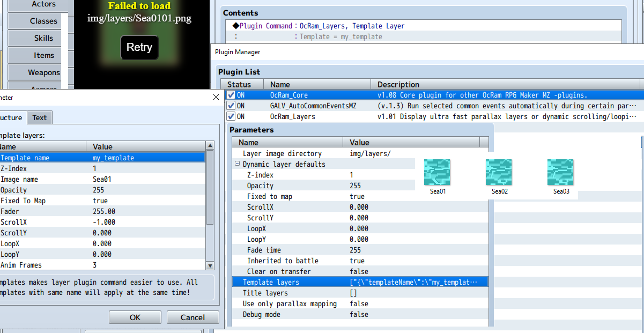Viewport: 644px width, 333px height.
Task: Switch to the Text tab
Action: tap(40, 117)
